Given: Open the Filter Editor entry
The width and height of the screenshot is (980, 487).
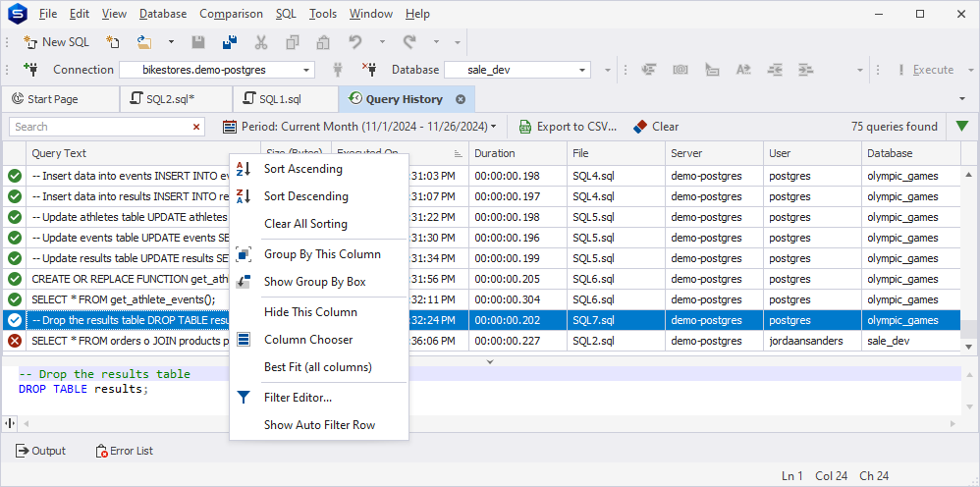Looking at the screenshot, I should [319, 398].
